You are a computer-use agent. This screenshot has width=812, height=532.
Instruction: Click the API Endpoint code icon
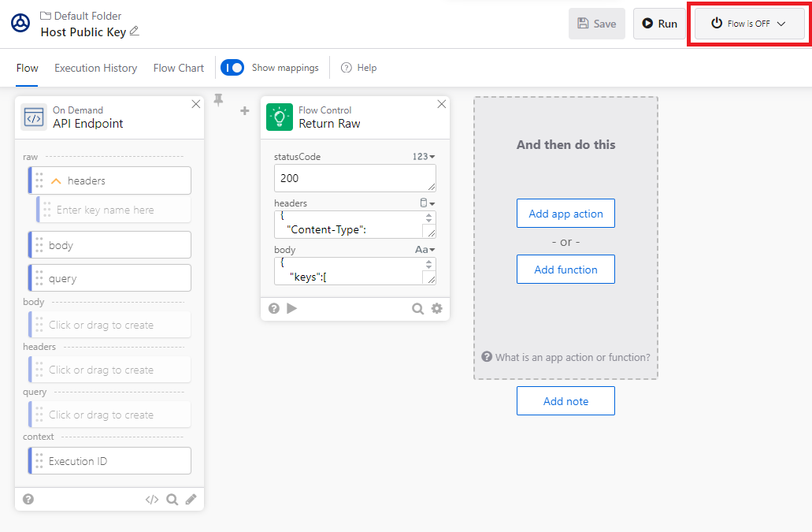pyautogui.click(x=34, y=117)
